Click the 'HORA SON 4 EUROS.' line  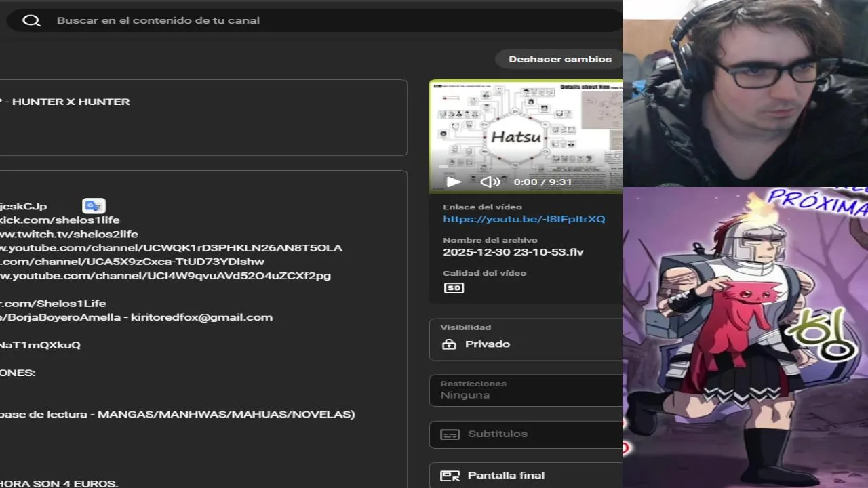(59, 483)
